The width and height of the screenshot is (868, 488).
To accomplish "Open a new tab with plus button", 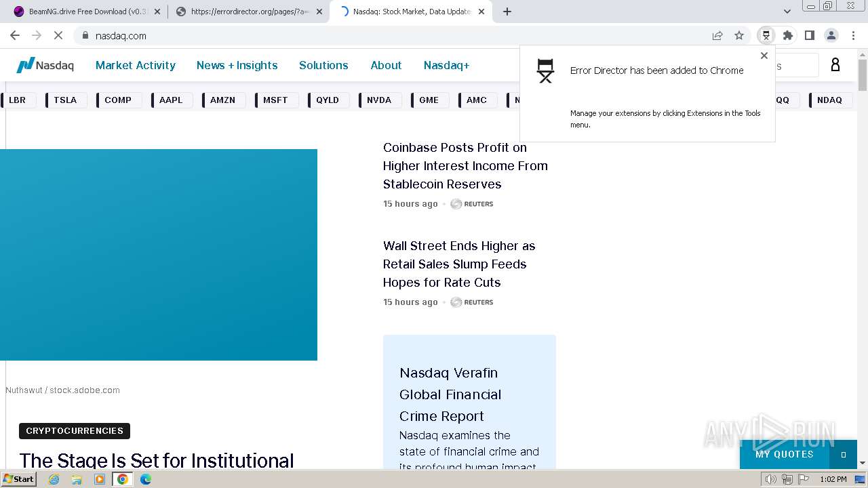I will click(507, 12).
